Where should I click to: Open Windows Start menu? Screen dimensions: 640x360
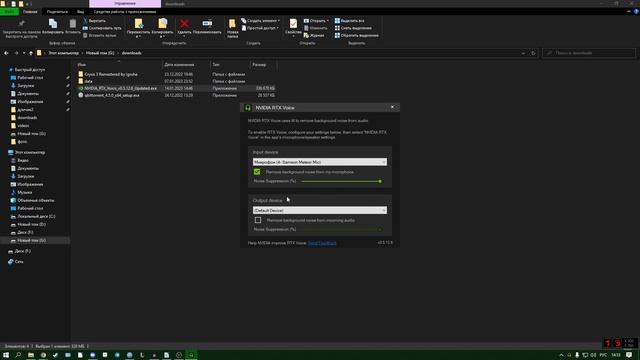[x=6, y=355]
